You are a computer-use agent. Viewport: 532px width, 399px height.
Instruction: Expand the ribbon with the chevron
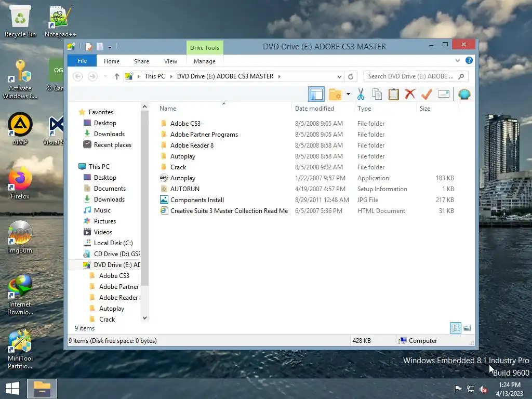point(458,60)
